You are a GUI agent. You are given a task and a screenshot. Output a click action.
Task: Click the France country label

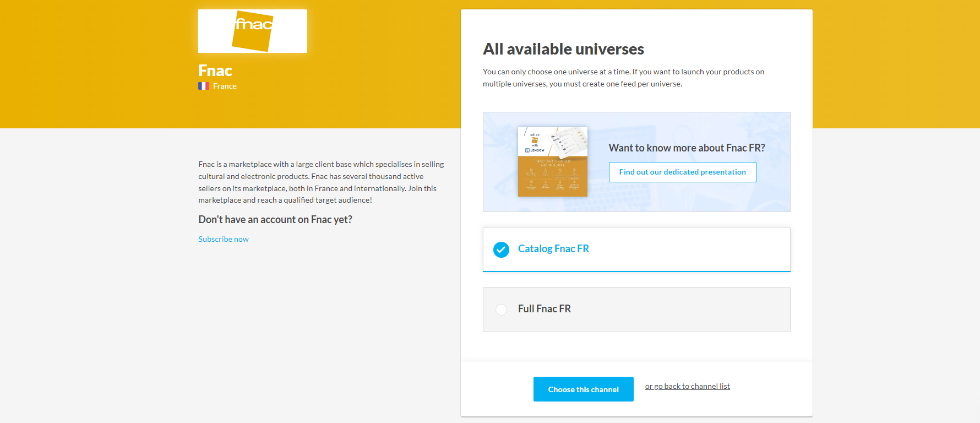click(x=225, y=86)
